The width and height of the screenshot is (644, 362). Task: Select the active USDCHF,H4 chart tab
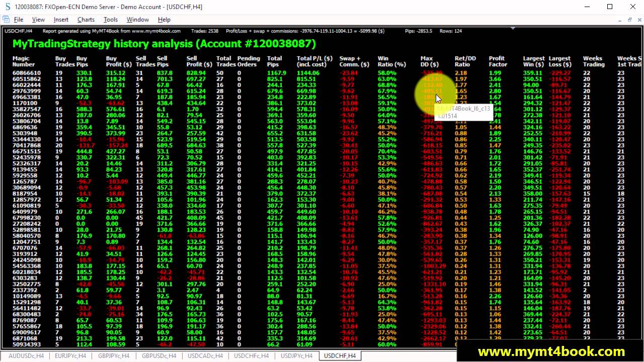click(x=340, y=356)
